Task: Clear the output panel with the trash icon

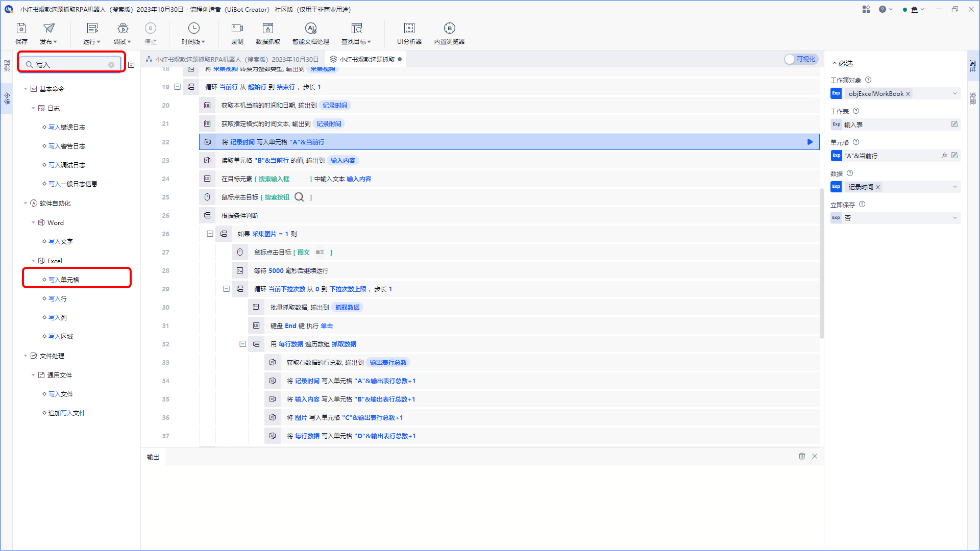Action: (x=802, y=456)
